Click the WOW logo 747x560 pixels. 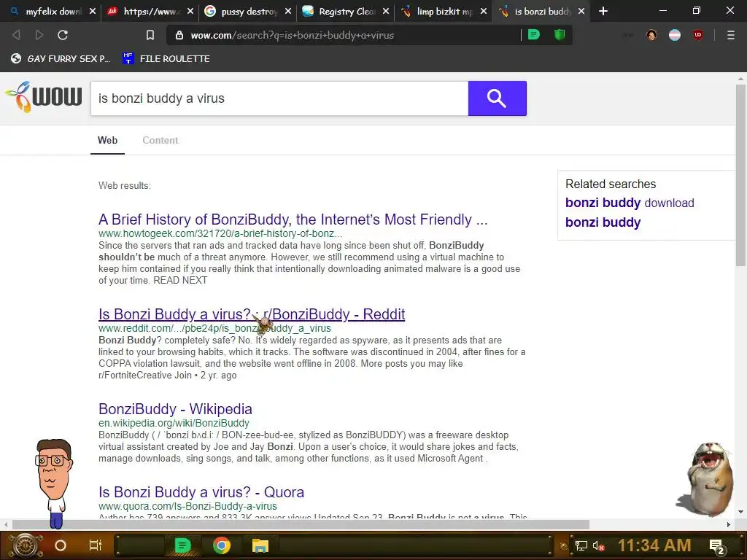point(43,97)
